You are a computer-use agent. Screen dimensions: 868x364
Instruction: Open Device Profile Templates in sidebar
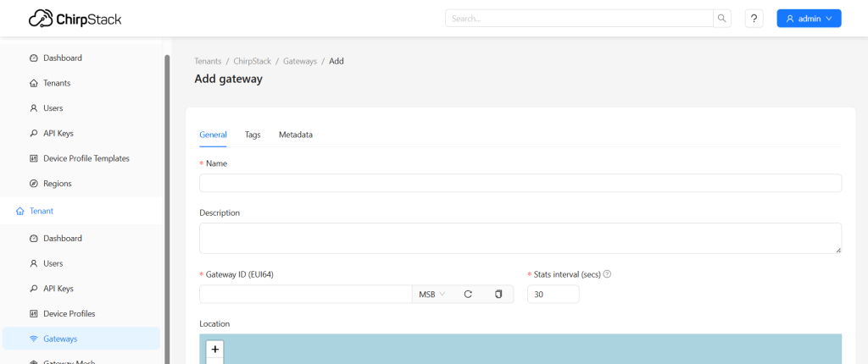pyautogui.click(x=86, y=158)
